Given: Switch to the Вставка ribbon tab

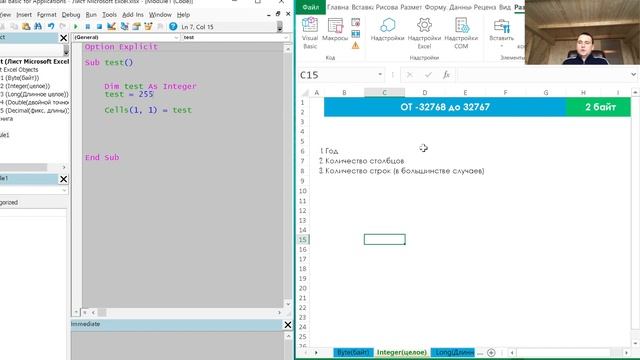Looking at the screenshot, I should (x=362, y=7).
